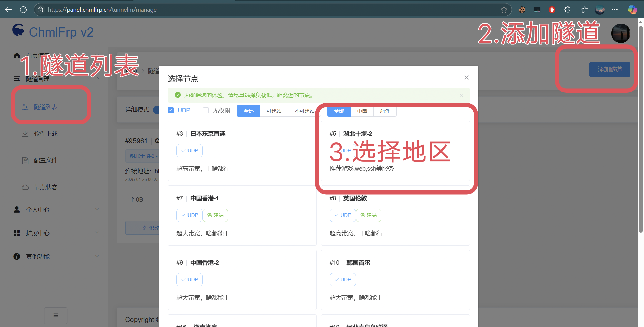
Task: Select the 中国 region tab
Action: [362, 111]
